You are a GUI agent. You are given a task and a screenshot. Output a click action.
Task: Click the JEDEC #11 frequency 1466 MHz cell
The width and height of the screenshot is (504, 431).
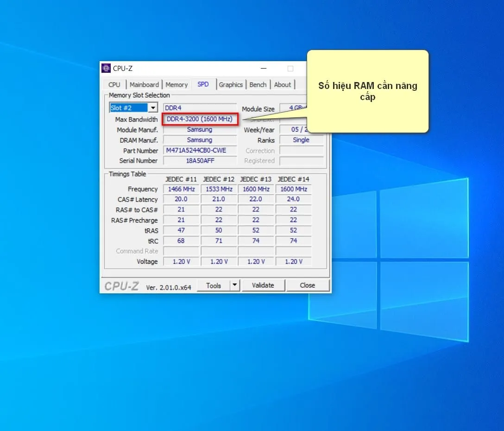click(x=181, y=189)
